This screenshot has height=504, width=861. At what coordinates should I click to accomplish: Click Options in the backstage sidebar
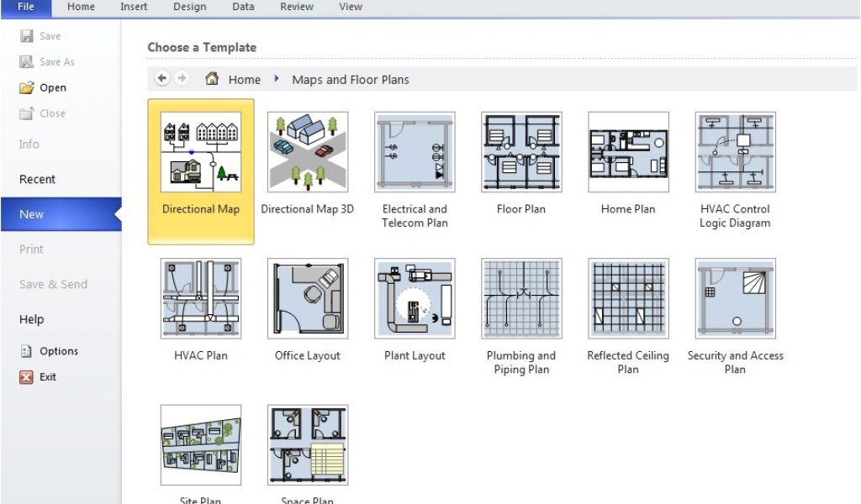pyautogui.click(x=58, y=351)
